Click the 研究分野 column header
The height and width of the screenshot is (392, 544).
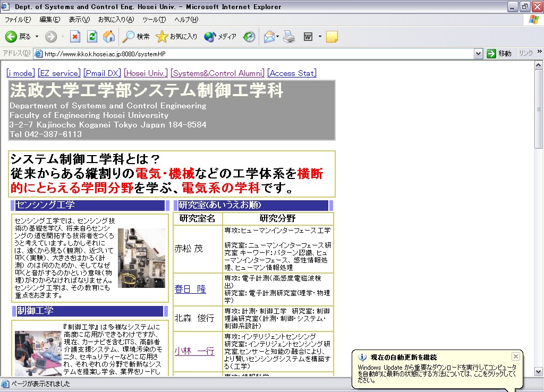coord(277,218)
